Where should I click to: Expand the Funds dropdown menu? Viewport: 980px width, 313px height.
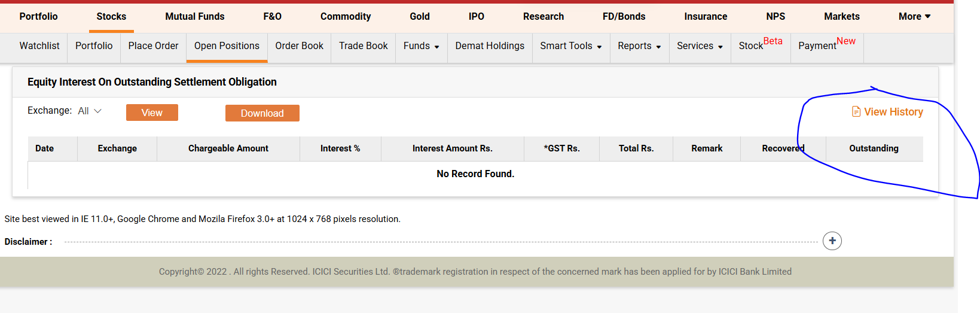click(421, 46)
